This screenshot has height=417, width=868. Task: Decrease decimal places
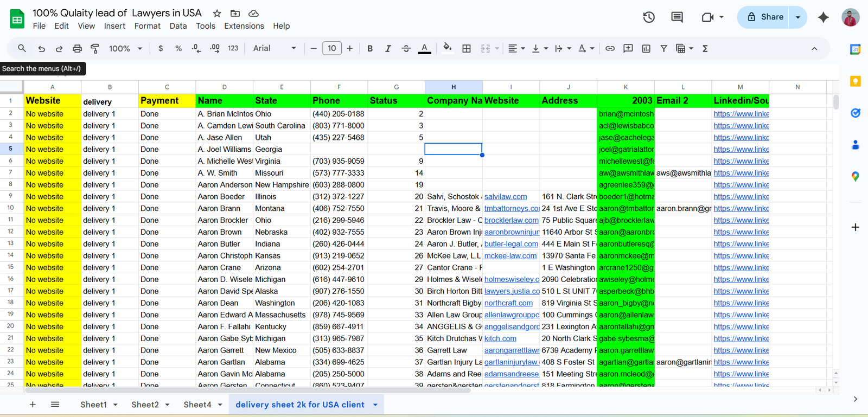pos(196,49)
